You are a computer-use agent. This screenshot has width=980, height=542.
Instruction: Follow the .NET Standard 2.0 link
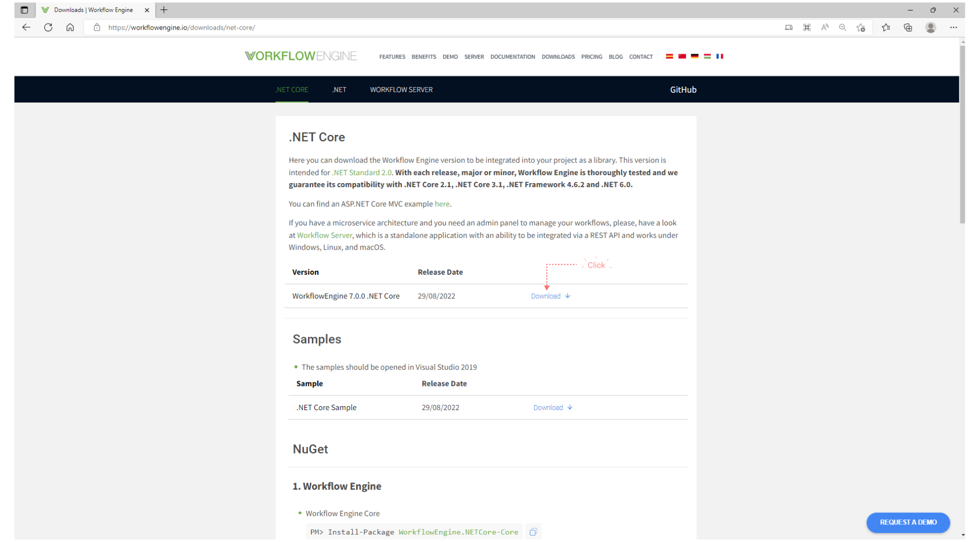(x=362, y=173)
